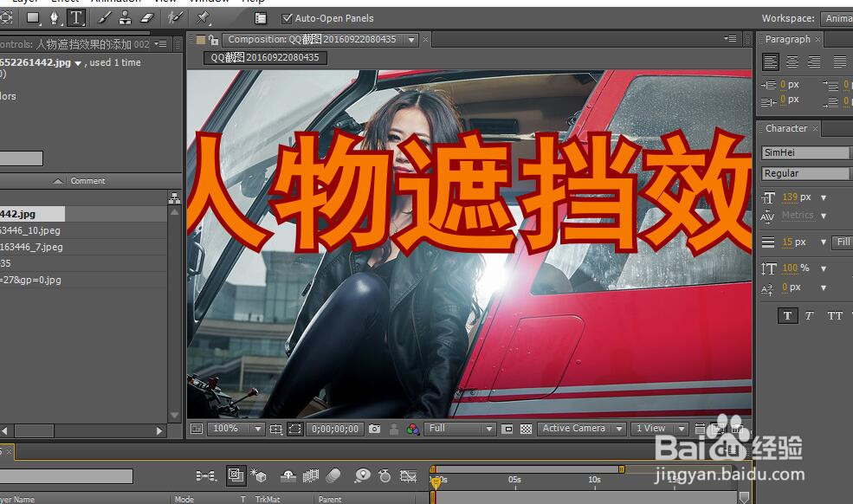
Task: Open the composition mini-flowchart in timeline
Action: click(x=205, y=476)
